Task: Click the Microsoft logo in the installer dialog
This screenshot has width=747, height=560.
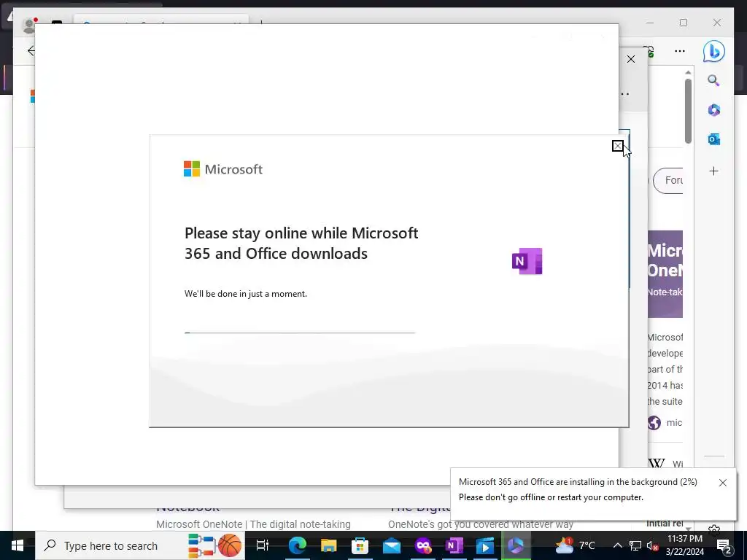Action: pyautogui.click(x=223, y=169)
